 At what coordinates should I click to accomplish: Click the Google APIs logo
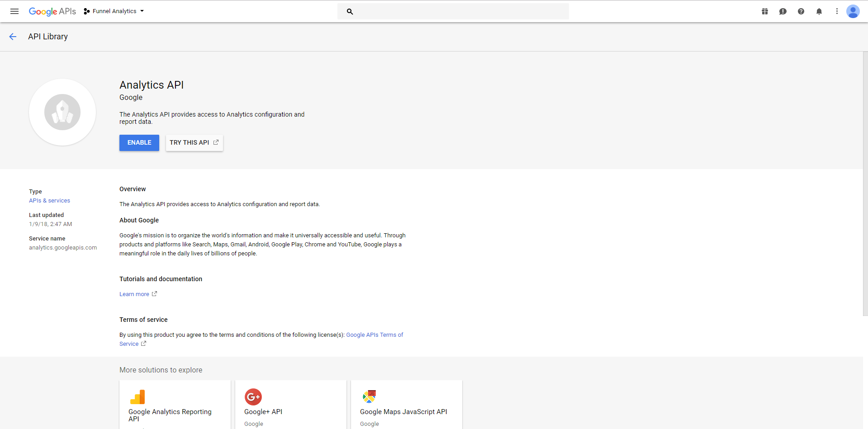point(52,11)
